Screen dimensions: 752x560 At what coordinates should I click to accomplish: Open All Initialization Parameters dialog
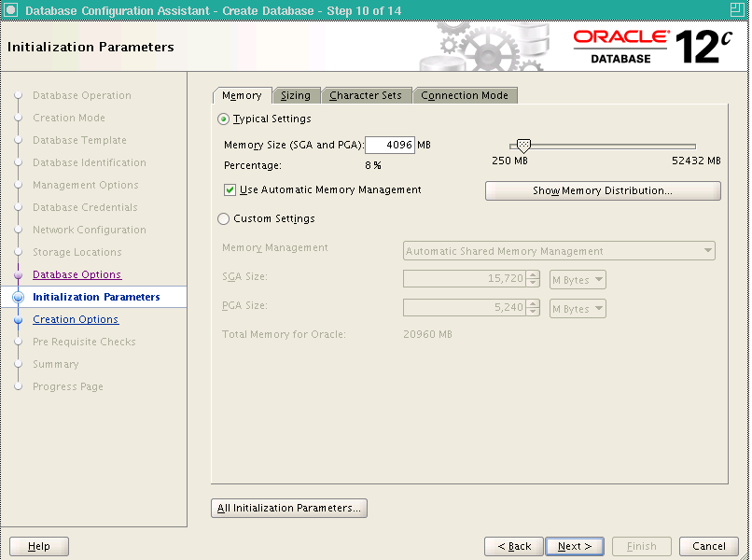tap(289, 508)
